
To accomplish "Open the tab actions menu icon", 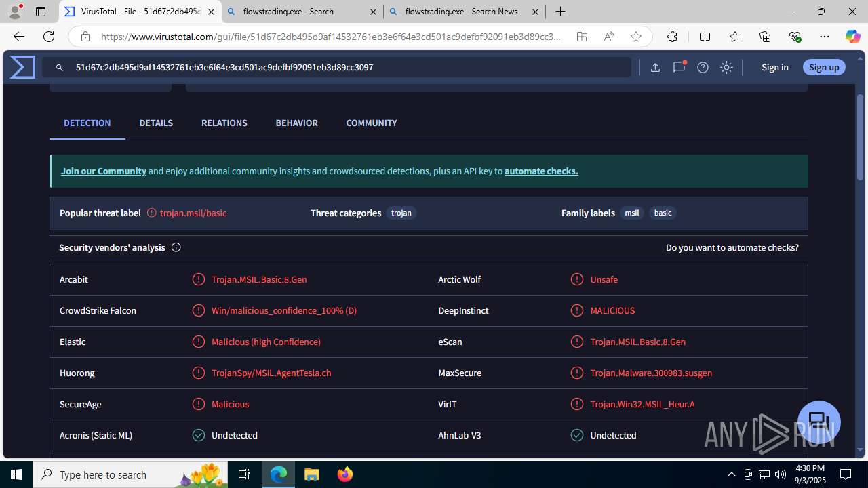I will (41, 12).
